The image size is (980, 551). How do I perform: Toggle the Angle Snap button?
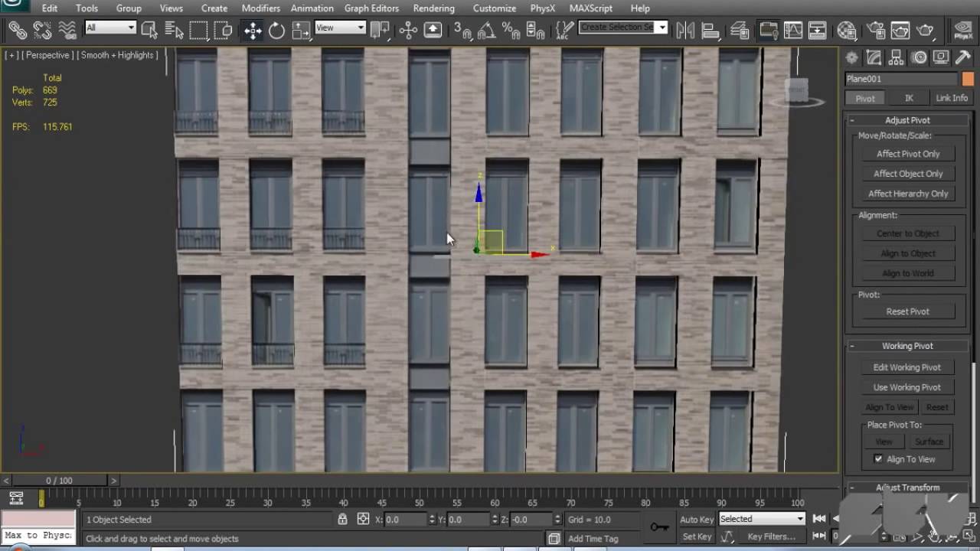pos(486,30)
